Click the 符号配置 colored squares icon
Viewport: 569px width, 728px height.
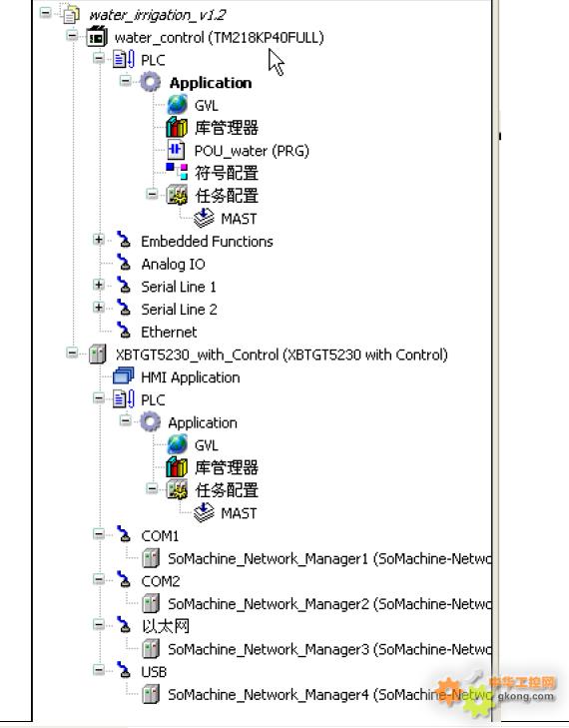click(177, 172)
